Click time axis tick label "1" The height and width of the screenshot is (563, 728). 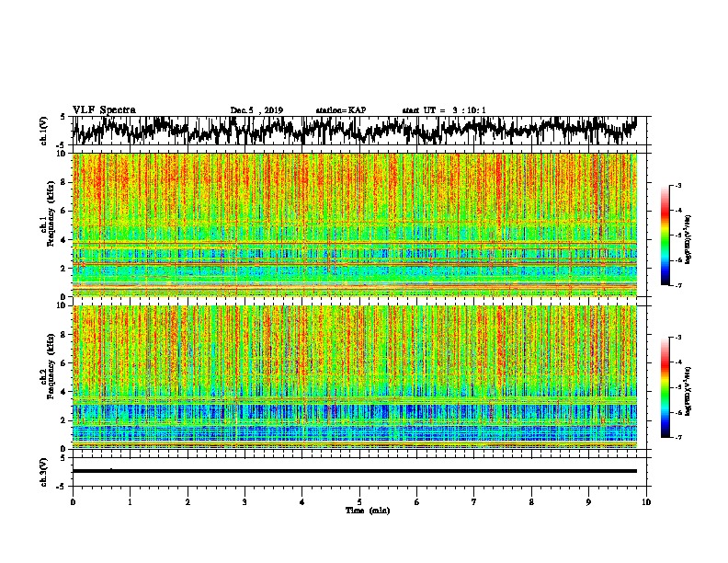point(130,502)
